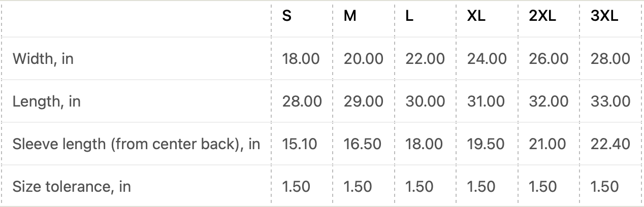The image size is (644, 207).
Task: Click the 16.50 sleeve length value
Action: (x=362, y=144)
